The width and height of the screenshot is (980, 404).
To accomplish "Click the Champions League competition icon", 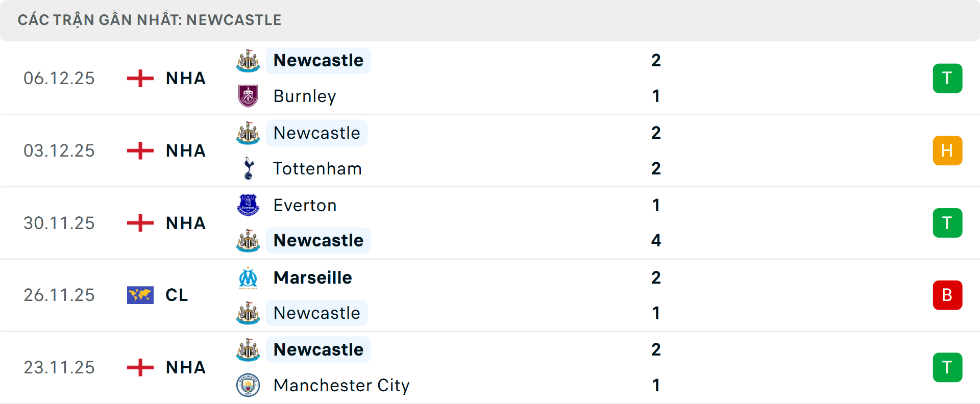I will point(141,295).
